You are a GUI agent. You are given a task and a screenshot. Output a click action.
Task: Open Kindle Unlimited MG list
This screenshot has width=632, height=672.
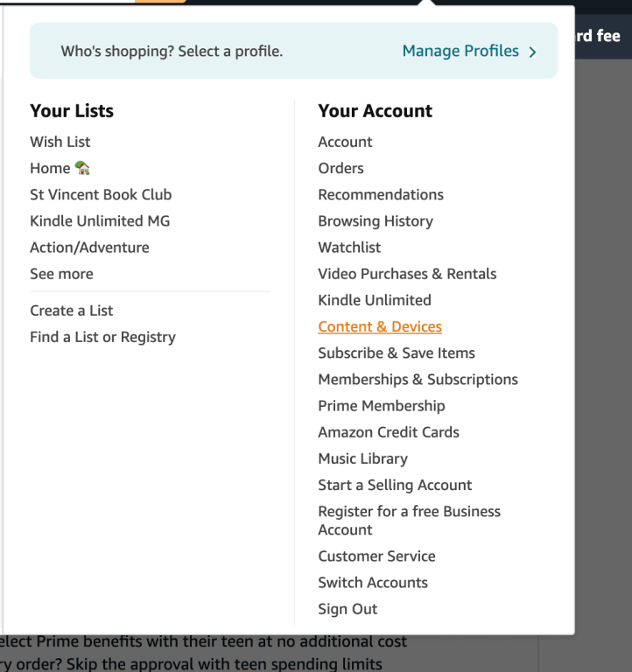100,221
